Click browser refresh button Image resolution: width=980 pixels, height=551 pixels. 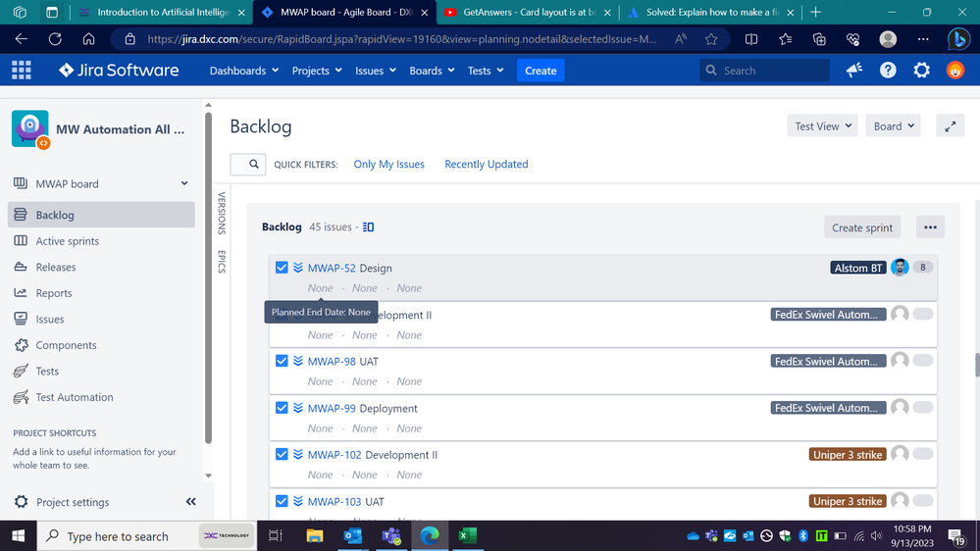coord(55,39)
